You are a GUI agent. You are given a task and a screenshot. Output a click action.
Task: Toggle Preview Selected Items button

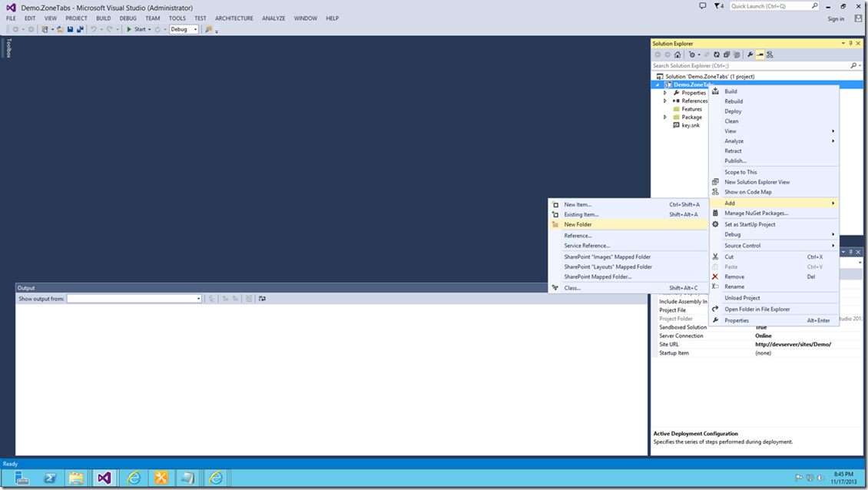[760, 55]
